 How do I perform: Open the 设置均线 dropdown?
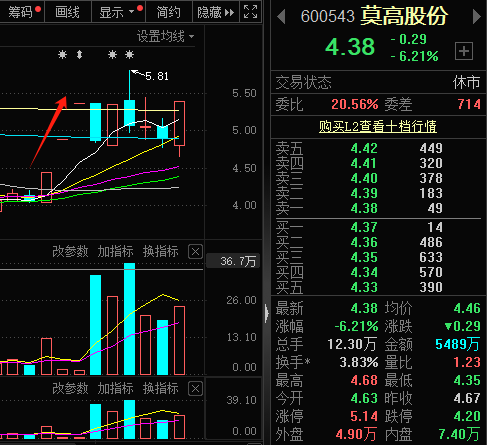click(x=165, y=36)
